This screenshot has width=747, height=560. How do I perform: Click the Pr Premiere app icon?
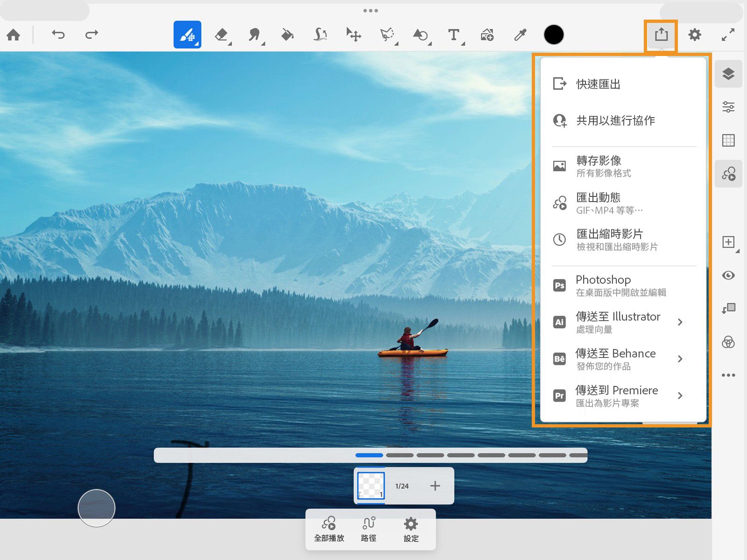tap(559, 396)
